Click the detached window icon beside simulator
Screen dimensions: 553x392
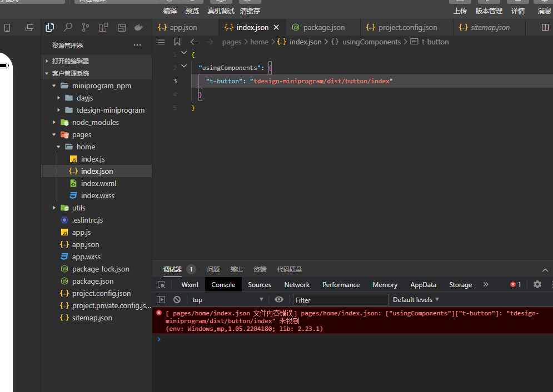pos(29,28)
